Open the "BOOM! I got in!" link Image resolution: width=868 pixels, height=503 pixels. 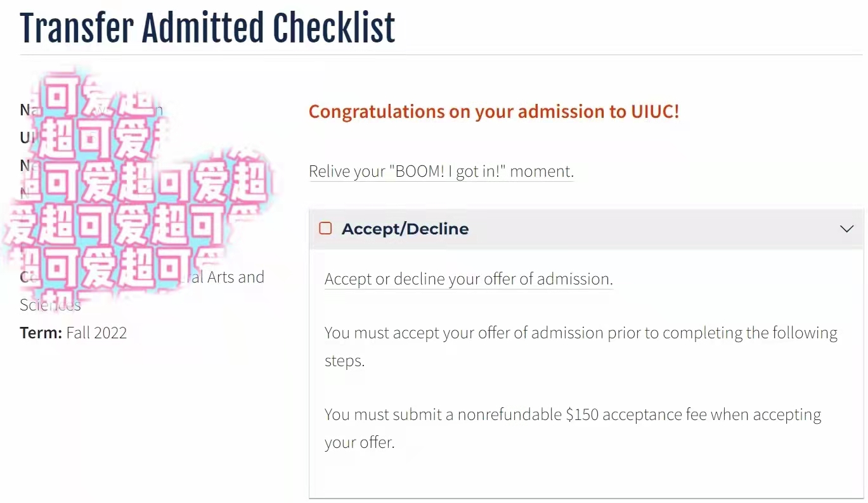click(441, 171)
